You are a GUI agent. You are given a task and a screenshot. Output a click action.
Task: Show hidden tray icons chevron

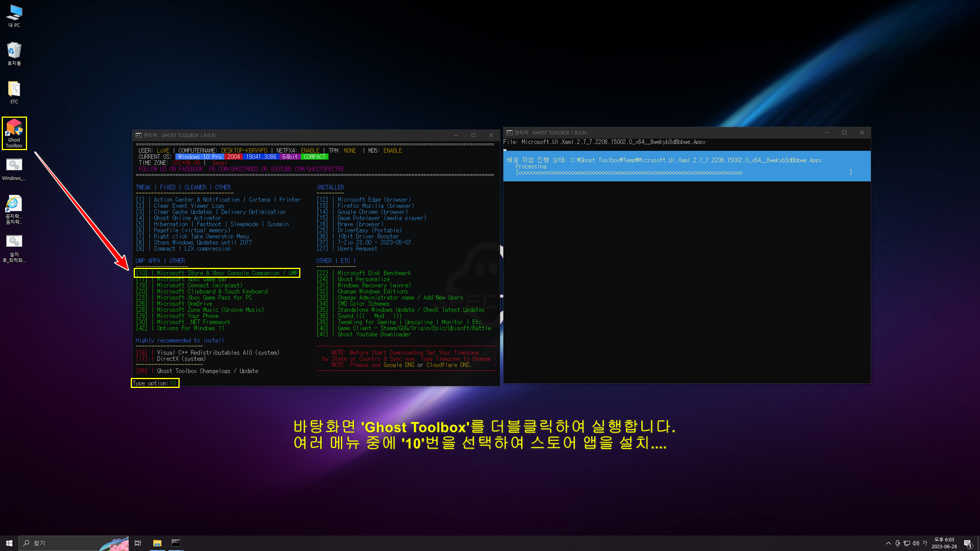pyautogui.click(x=888, y=543)
